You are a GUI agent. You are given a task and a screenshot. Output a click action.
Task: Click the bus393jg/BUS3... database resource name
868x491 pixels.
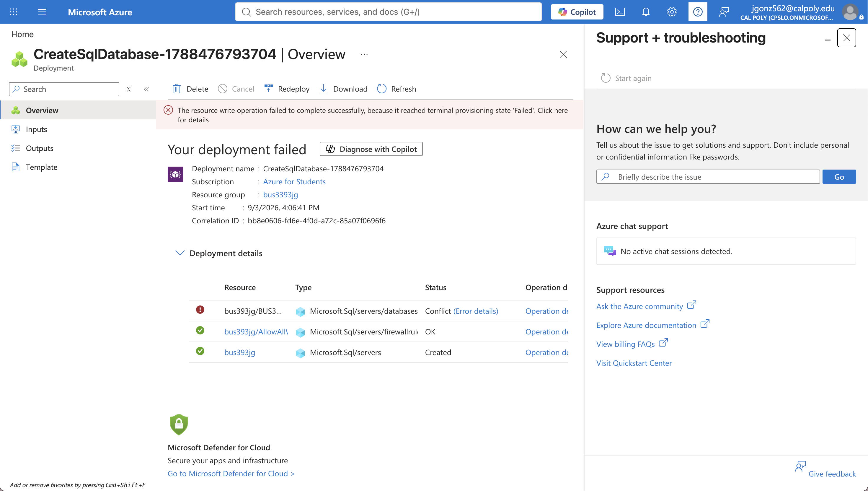click(x=253, y=311)
